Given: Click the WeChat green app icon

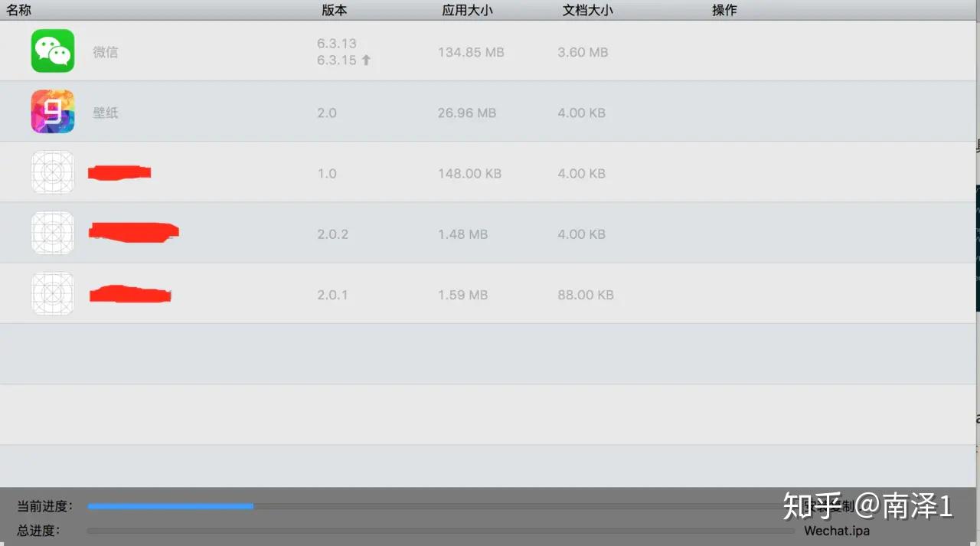Looking at the screenshot, I should tap(53, 51).
